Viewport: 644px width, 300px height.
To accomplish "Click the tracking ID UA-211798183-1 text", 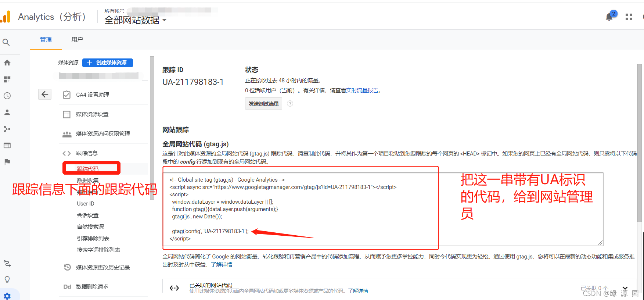I will pos(193,82).
